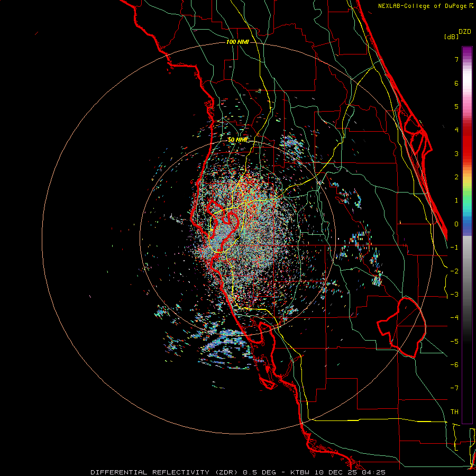Click the "100 NMI" range ring label
The image size is (476, 476).
(x=237, y=42)
